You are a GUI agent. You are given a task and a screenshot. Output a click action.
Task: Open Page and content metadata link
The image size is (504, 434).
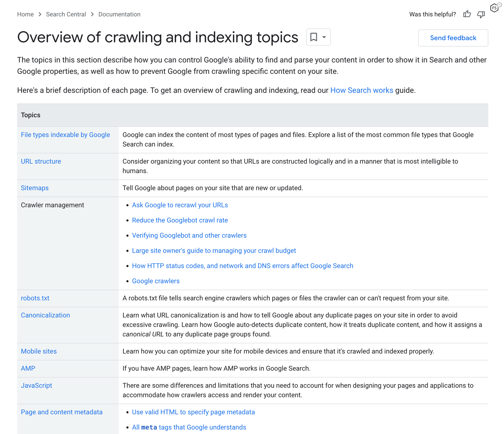point(62,412)
